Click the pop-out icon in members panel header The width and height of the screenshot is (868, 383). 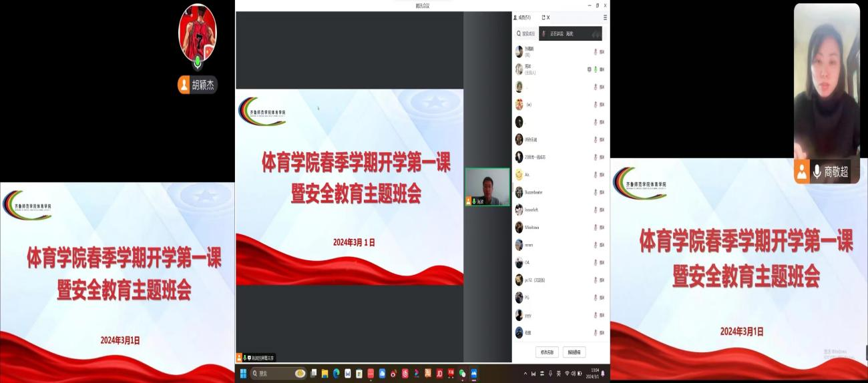pyautogui.click(x=544, y=17)
